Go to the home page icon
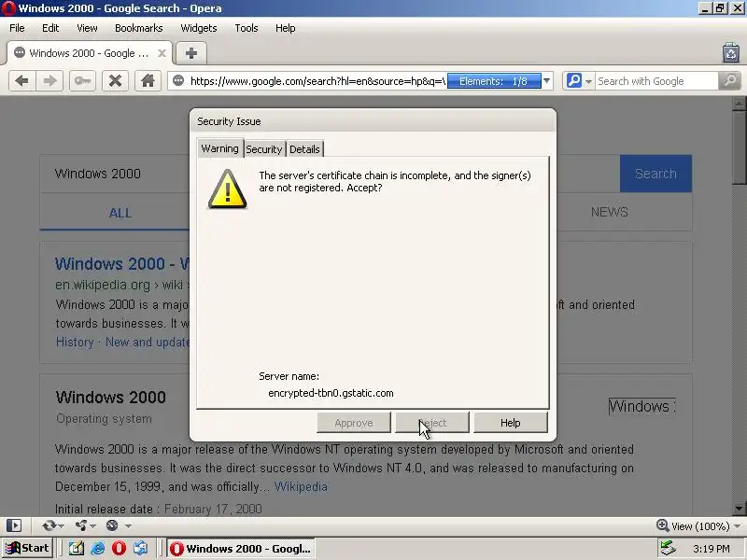This screenshot has width=747, height=560. [x=148, y=80]
